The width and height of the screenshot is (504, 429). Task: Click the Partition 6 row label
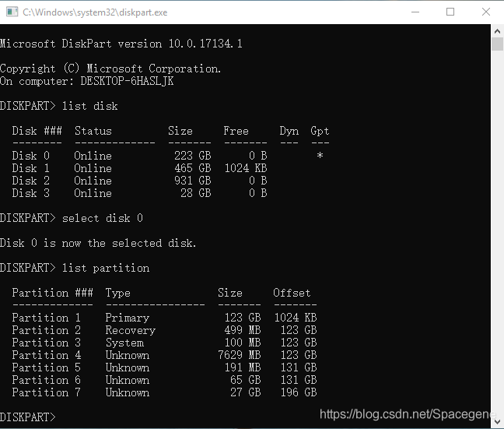pyautogui.click(x=47, y=380)
